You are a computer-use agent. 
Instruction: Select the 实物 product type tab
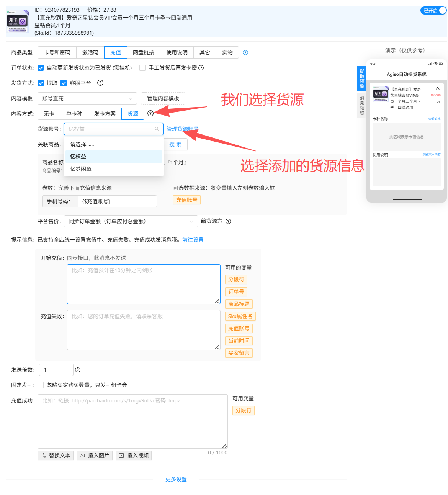(x=227, y=52)
